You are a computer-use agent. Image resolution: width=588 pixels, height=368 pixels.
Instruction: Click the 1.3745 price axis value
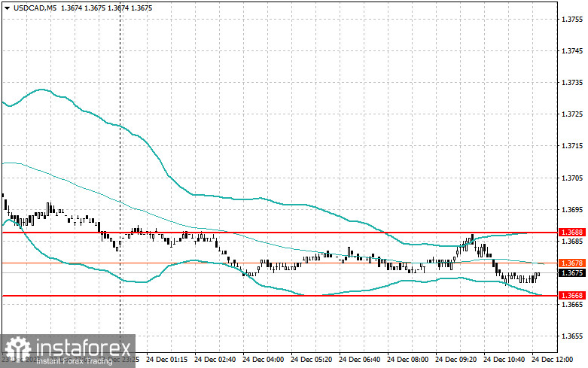pyautogui.click(x=573, y=51)
